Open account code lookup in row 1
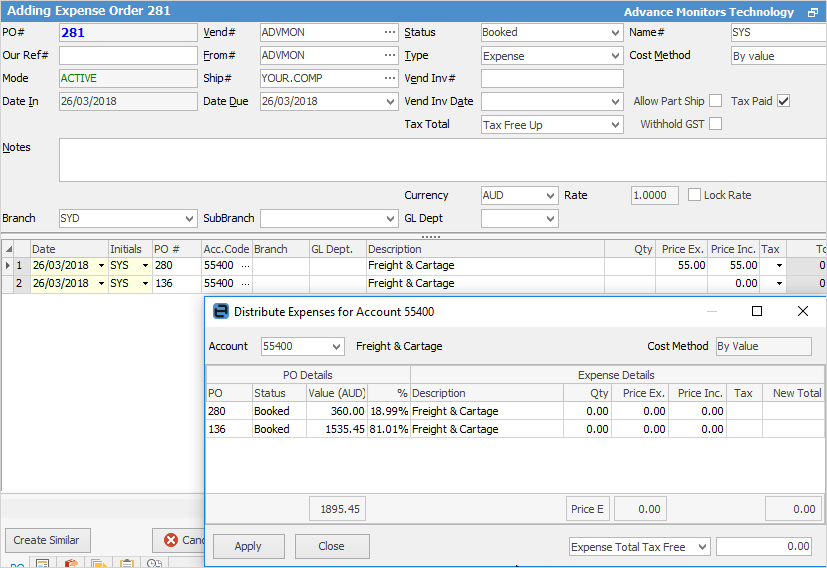The width and height of the screenshot is (827, 568). (245, 266)
